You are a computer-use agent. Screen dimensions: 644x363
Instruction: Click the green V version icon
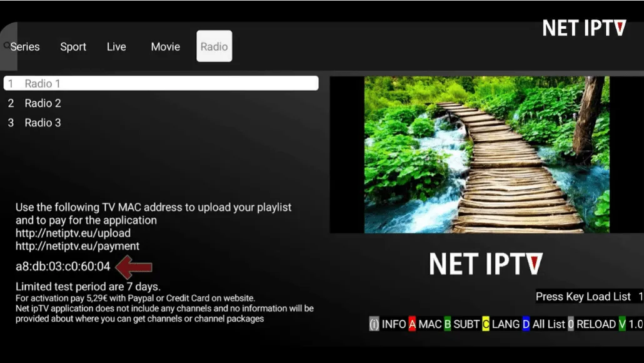(x=622, y=324)
